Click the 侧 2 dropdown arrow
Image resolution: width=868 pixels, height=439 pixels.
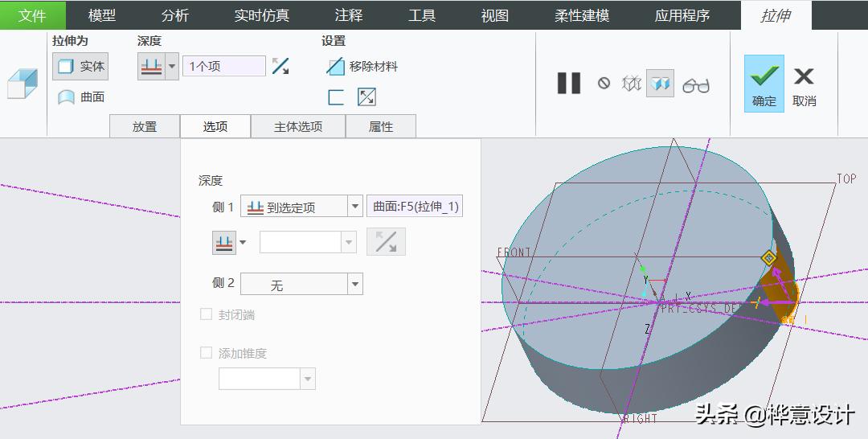(x=355, y=285)
